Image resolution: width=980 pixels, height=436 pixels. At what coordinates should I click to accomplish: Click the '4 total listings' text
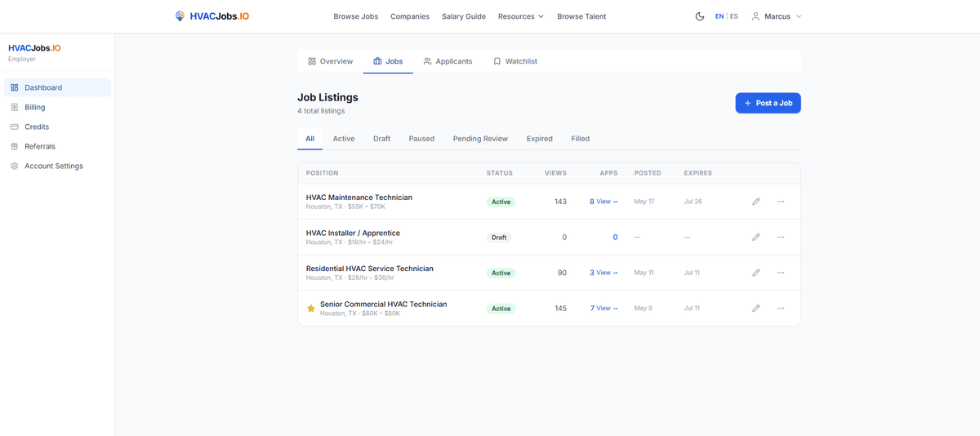point(321,111)
